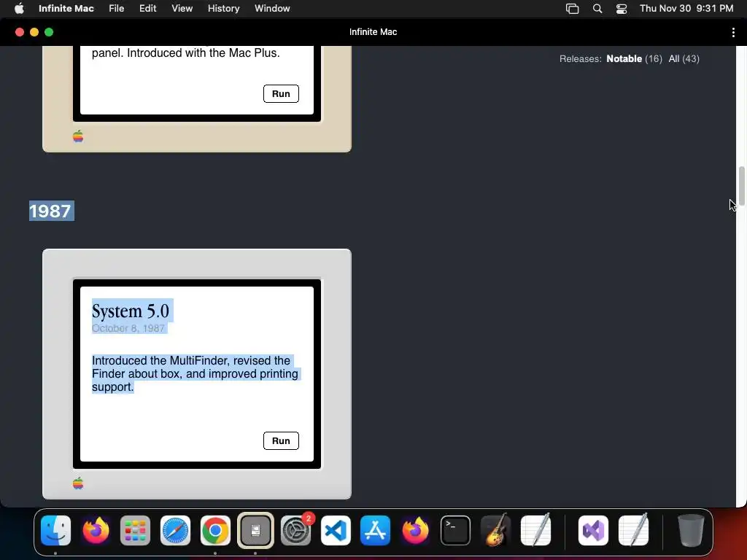Open Terminal from the dock
Image resolution: width=747 pixels, height=560 pixels.
(455, 530)
